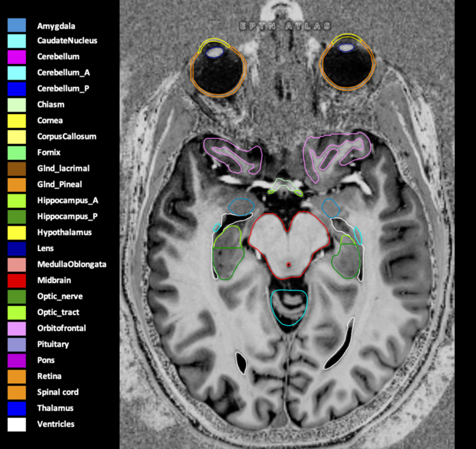Select the 'Ventricles' legend label

coord(56,424)
